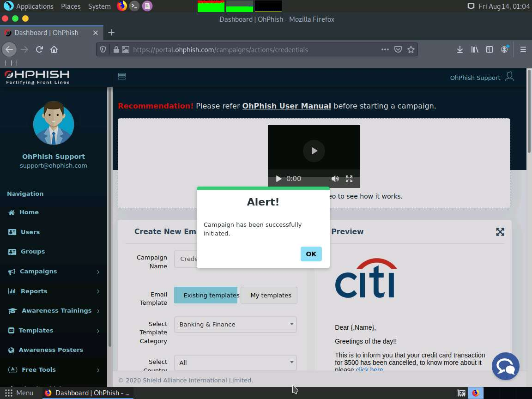532x399 pixels.
Task: Click the sidebar vertical scrollbar
Action: [109, 217]
